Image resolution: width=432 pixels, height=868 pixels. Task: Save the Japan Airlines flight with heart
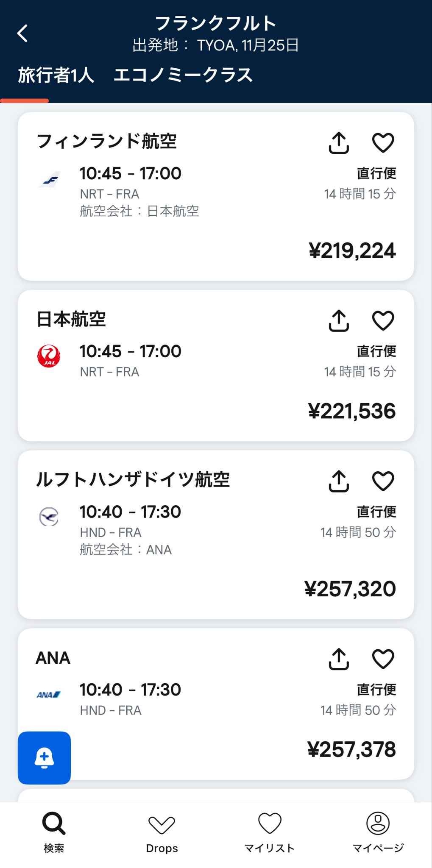pos(383,320)
